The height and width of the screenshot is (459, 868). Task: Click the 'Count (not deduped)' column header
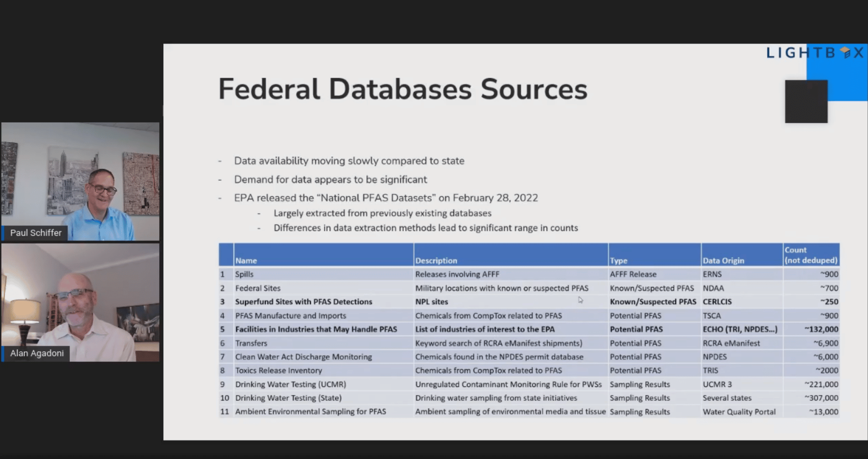[x=811, y=255]
